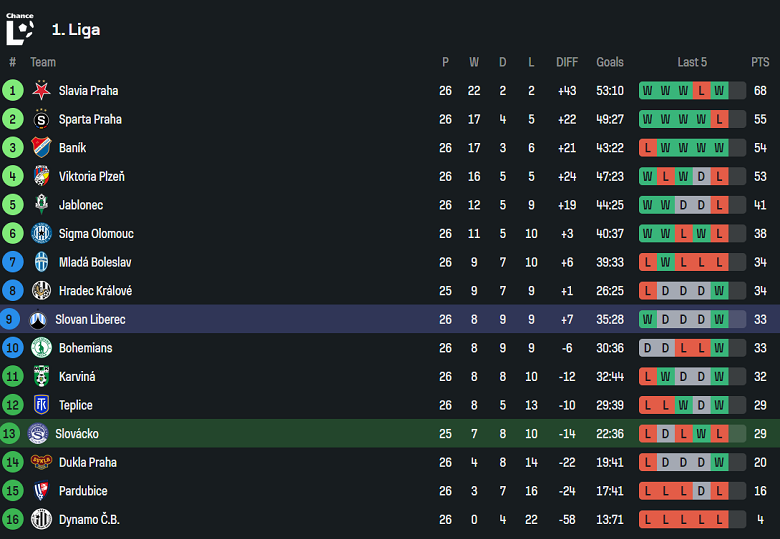Click the Viktoria Plzeň club crest
This screenshot has width=780, height=539.
pos(41,177)
